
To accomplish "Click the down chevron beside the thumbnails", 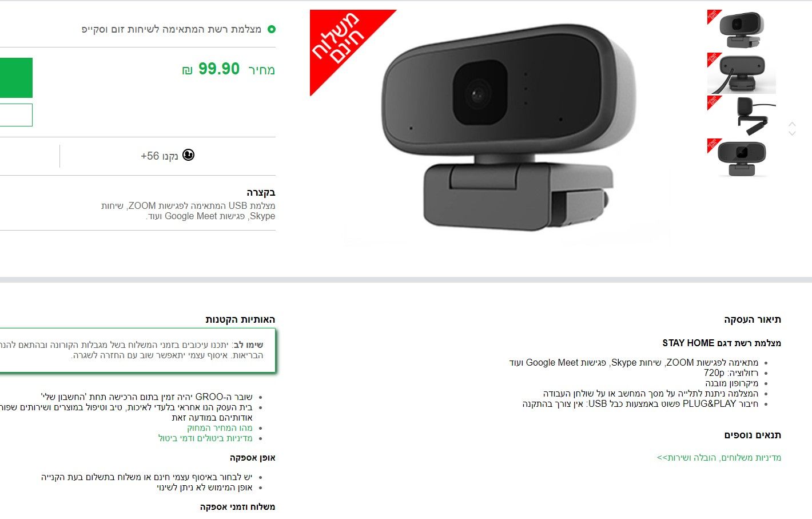I will click(792, 133).
